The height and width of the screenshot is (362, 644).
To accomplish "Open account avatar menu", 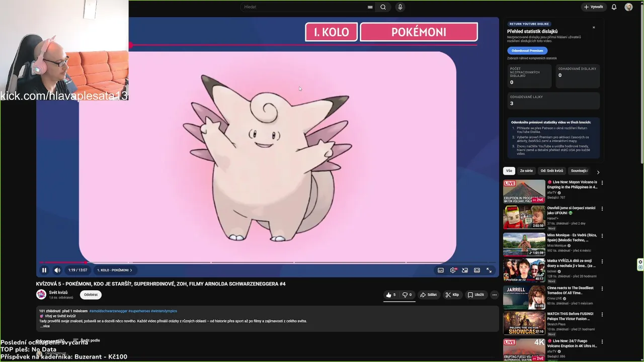I will coord(628,7).
